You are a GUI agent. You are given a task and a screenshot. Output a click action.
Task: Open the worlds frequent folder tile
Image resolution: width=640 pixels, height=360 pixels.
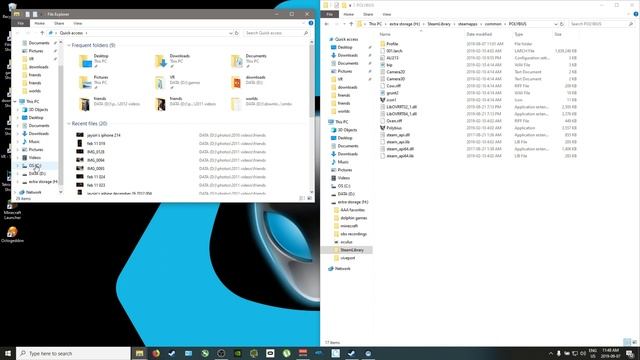tap(261, 103)
